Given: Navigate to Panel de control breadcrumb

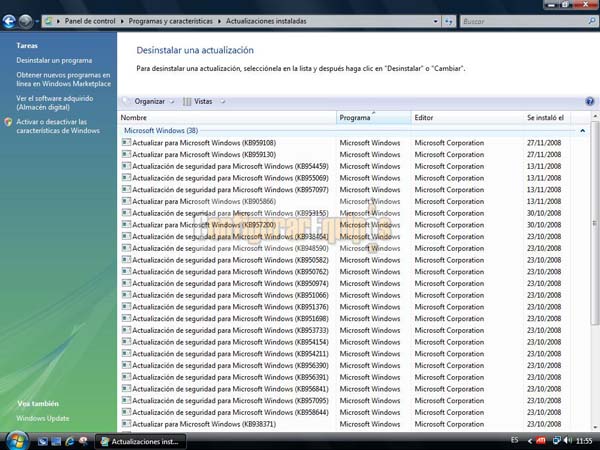Looking at the screenshot, I should [90, 21].
